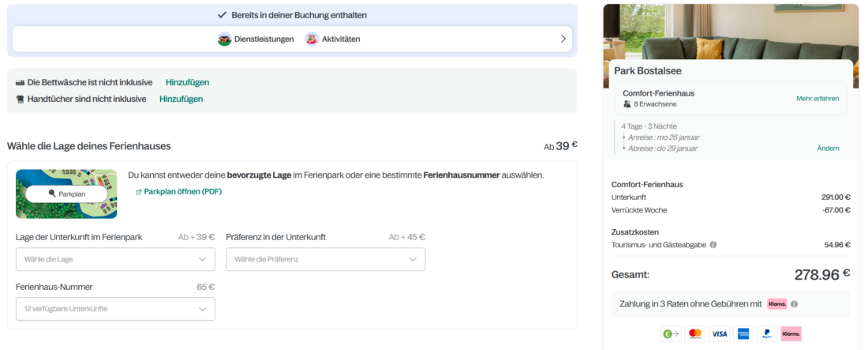Click the checkmark icon beside Bereits in deiner Buchung
The height and width of the screenshot is (350, 868).
coord(222,15)
